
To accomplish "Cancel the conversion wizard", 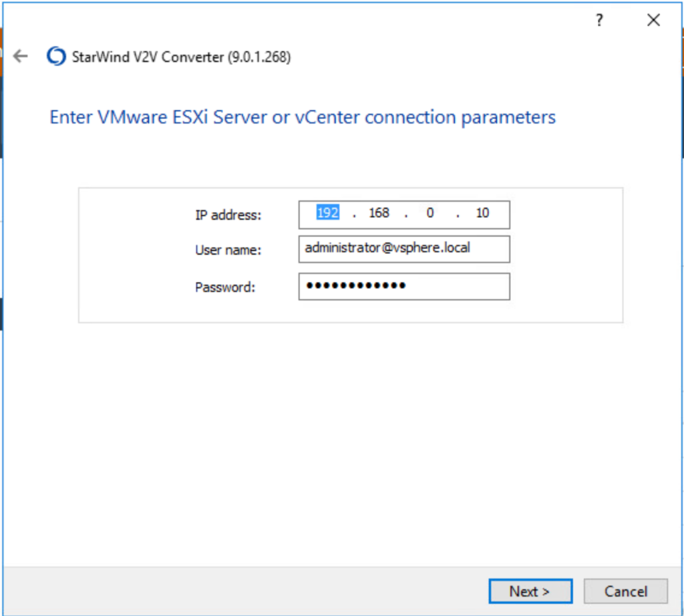I will click(x=625, y=591).
